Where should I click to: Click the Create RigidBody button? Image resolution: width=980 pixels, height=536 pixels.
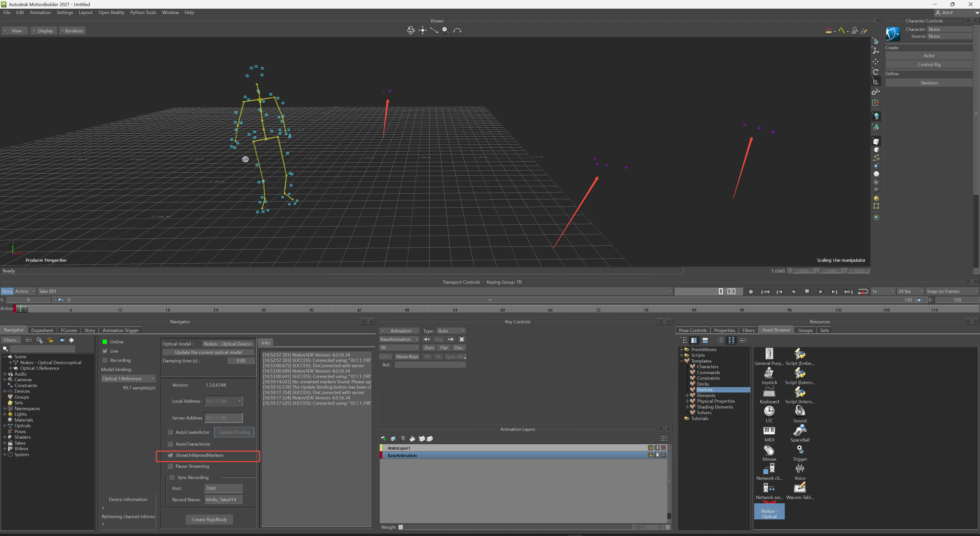209,519
